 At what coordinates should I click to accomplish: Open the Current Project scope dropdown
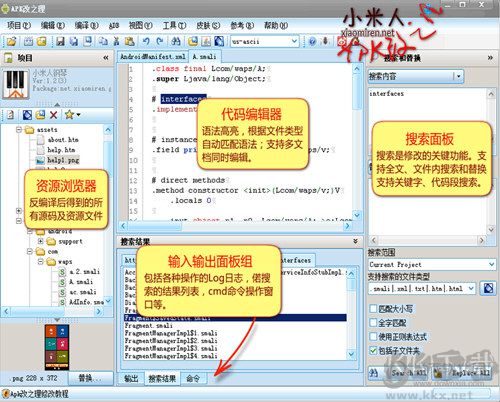click(x=491, y=264)
